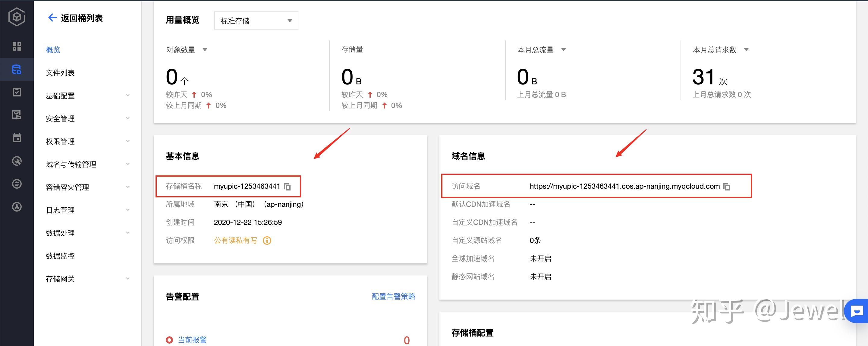868x346 pixels.
Task: Click the task checklist icon in the sidebar
Action: coord(17,92)
